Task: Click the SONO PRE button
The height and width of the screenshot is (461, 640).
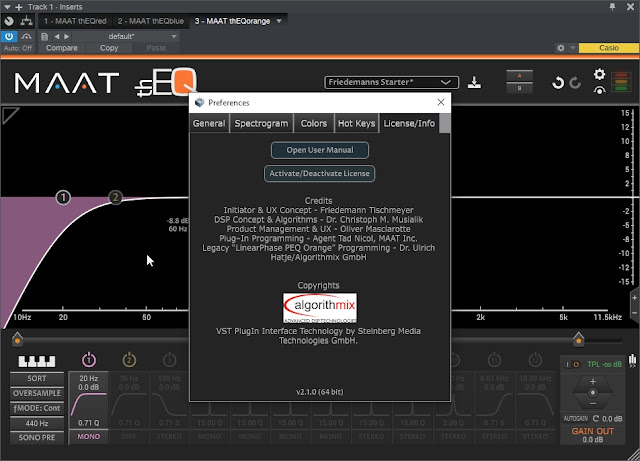Action: [37, 438]
